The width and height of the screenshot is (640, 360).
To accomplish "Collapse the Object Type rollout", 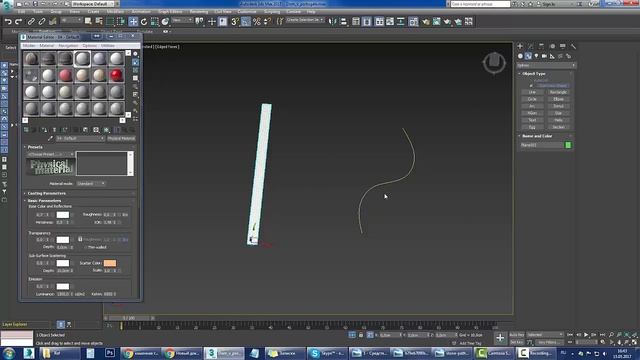I will 533,74.
